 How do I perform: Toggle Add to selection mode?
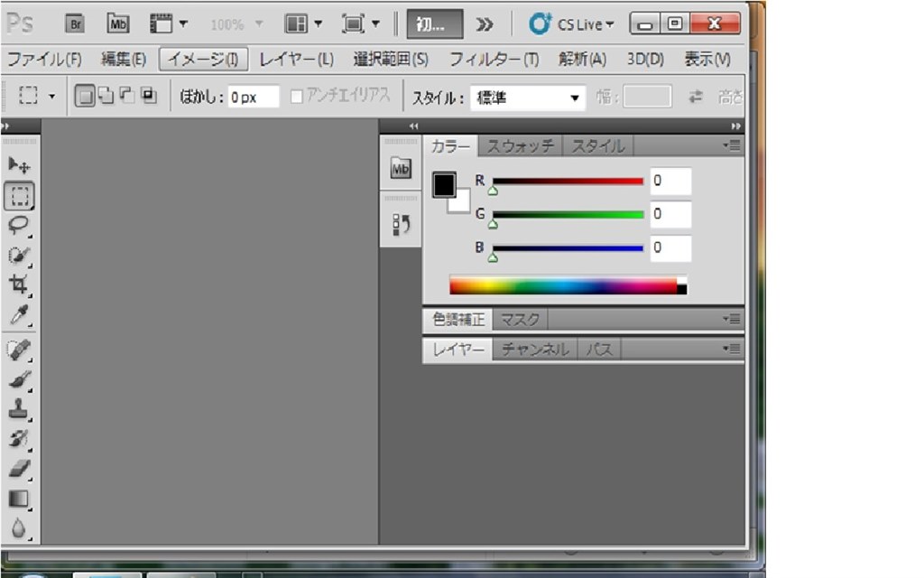[x=106, y=96]
